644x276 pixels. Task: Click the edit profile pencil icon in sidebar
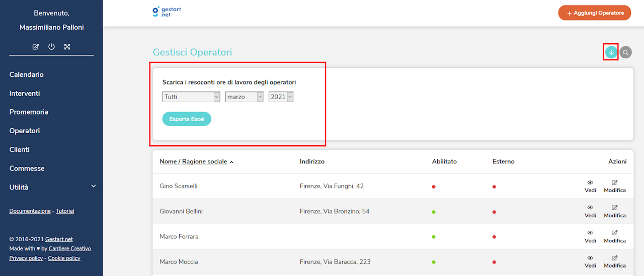[x=36, y=47]
